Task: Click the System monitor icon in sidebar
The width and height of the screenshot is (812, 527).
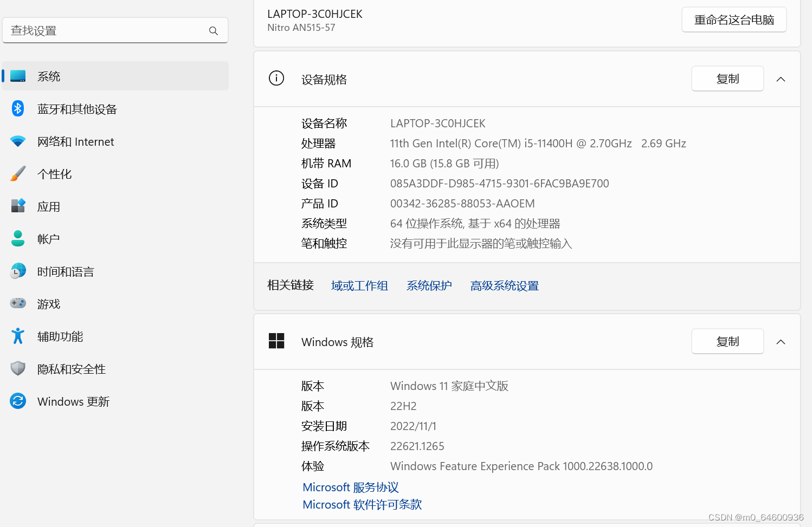Action: 18,76
